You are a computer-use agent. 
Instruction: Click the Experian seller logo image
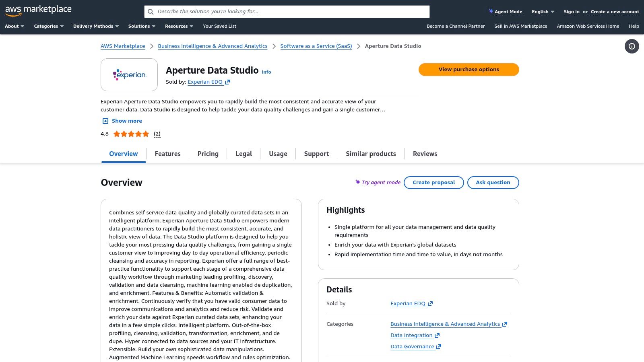pyautogui.click(x=129, y=74)
